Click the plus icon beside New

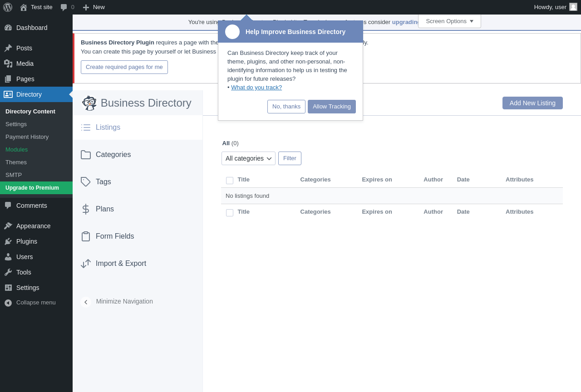click(86, 7)
